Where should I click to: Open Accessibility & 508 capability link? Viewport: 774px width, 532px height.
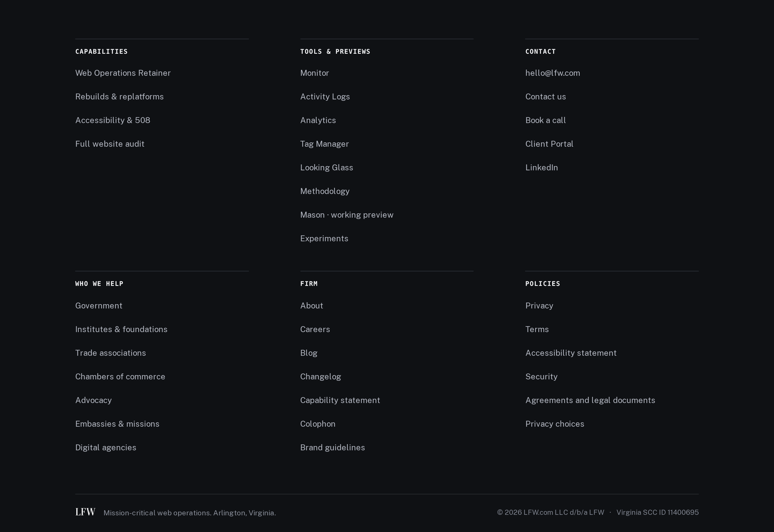tap(113, 120)
